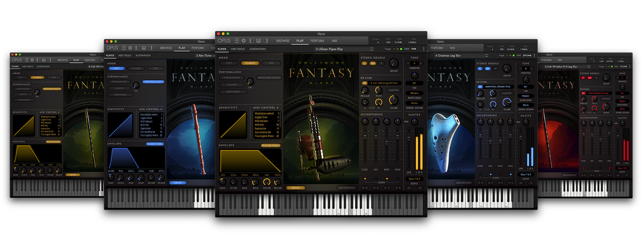Open the three-dot options menu beside RAM readout
This screenshot has height=246, width=644.
point(424,49)
